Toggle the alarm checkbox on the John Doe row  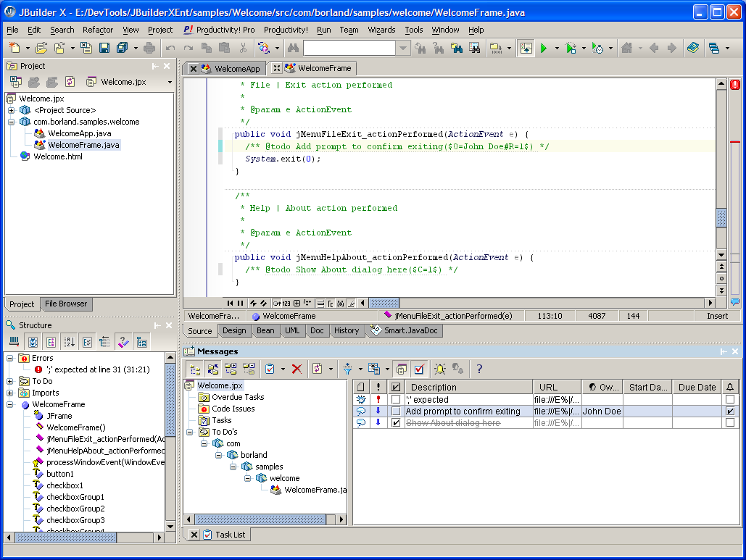pyautogui.click(x=730, y=411)
